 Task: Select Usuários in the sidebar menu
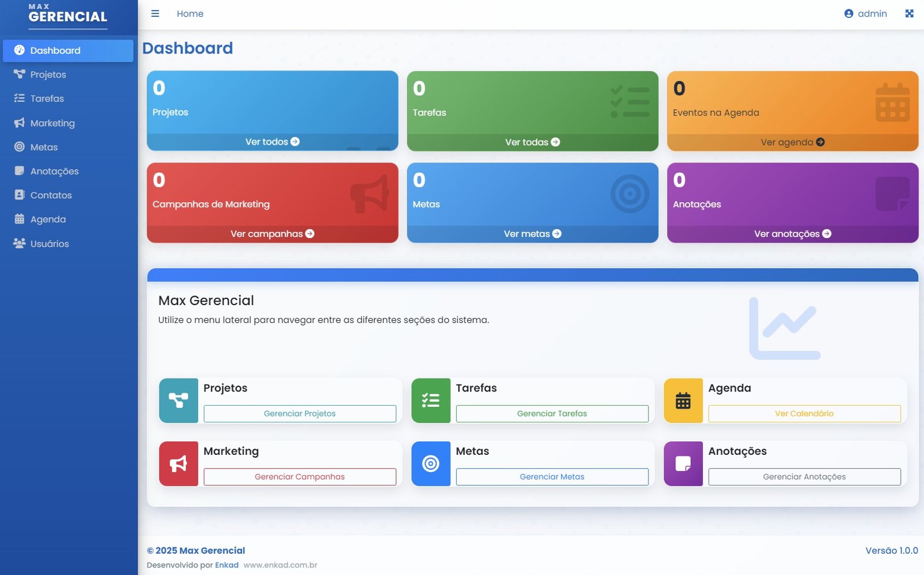pos(49,244)
